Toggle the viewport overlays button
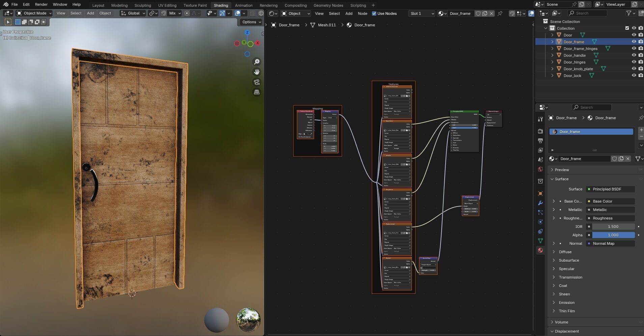644x336 pixels. tap(237, 13)
